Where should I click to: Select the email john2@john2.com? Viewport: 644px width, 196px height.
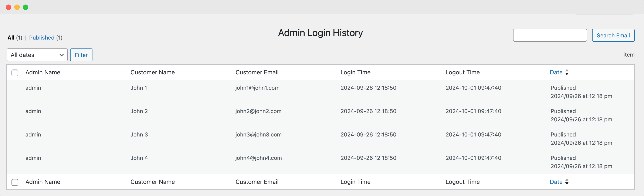click(x=258, y=111)
